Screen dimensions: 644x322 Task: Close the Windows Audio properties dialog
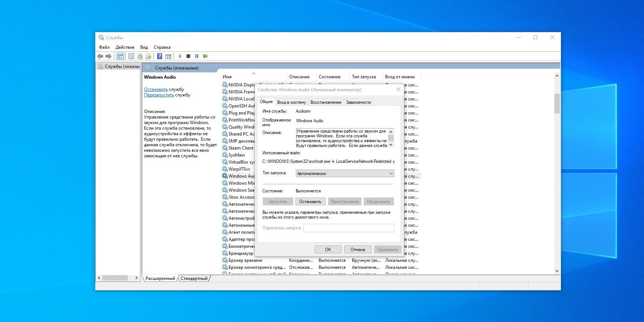(398, 89)
